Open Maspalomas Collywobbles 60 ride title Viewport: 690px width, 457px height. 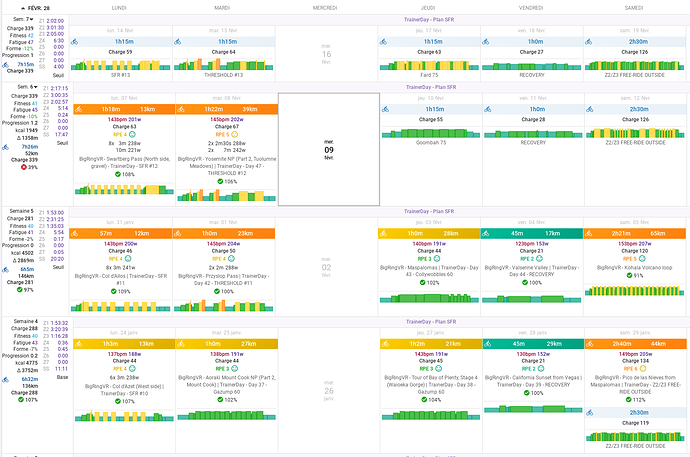(429, 271)
